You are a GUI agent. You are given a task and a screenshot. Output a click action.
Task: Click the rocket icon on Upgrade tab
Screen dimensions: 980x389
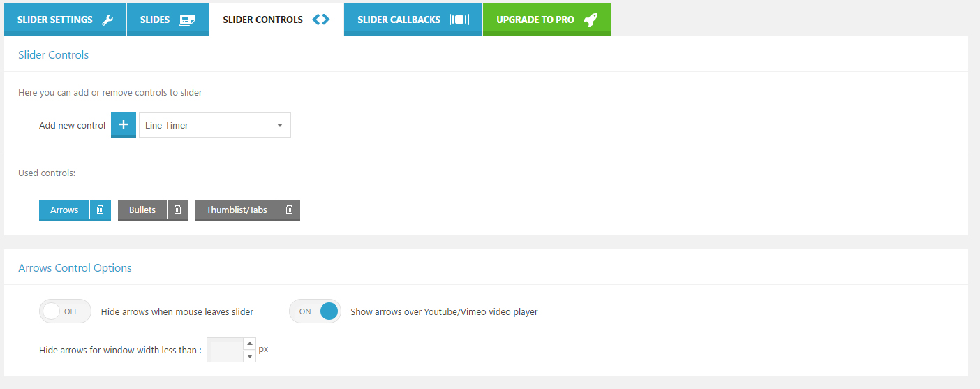591,20
